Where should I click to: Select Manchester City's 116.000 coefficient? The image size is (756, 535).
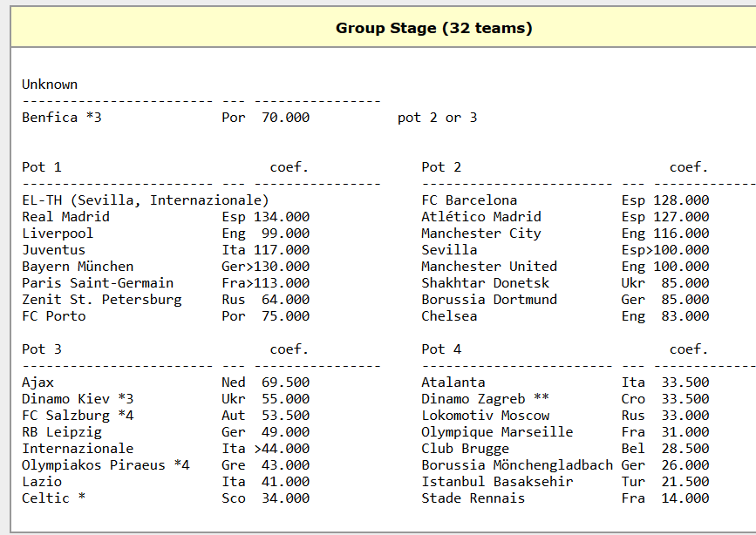(681, 234)
